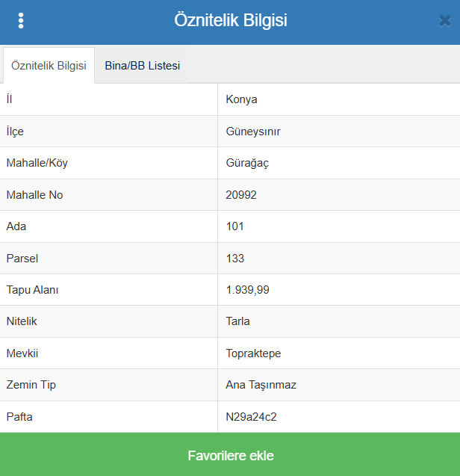Click the Nitelik value Tarla
Image resolution: width=460 pixels, height=476 pixels.
pos(237,321)
